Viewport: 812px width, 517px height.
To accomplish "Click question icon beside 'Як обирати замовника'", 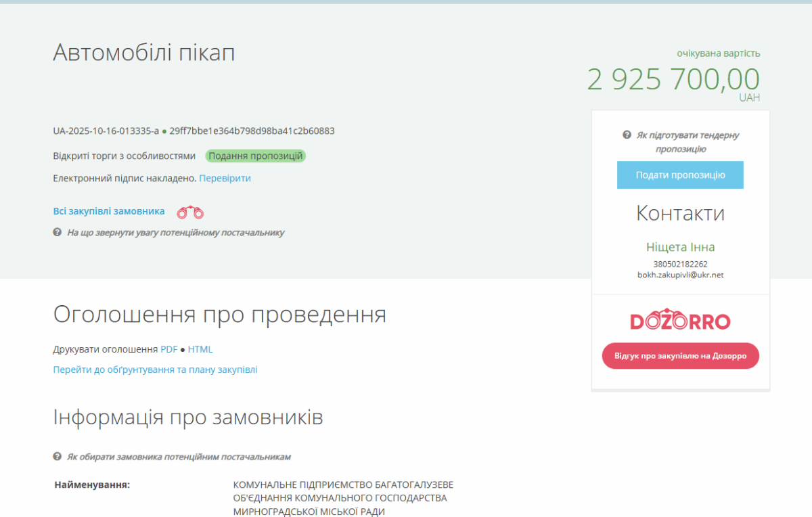I will [x=58, y=456].
